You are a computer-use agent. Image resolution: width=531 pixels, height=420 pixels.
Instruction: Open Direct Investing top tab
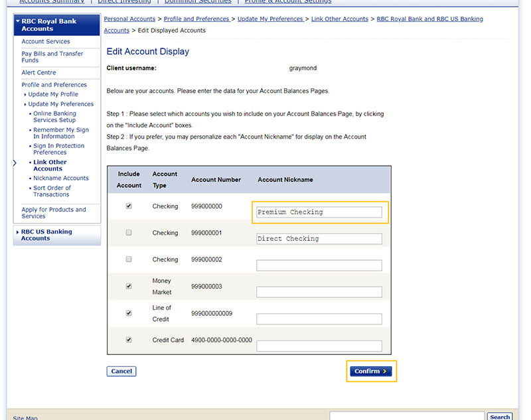(124, 2)
